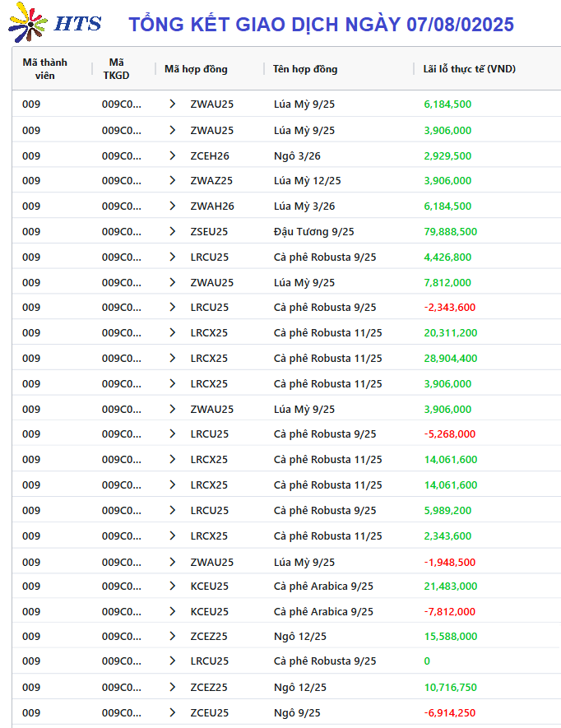
Task: Expand the row with loss -1,948,500
Action: pos(172,563)
